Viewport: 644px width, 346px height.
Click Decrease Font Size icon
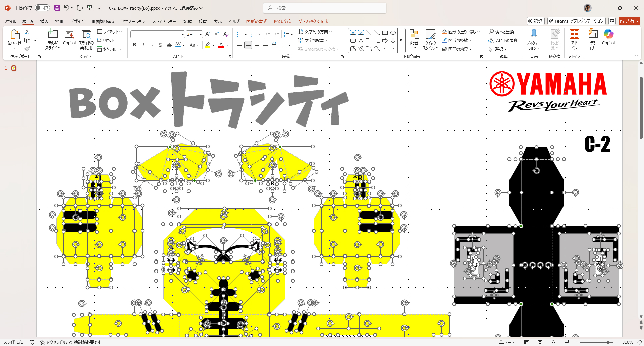[216, 34]
